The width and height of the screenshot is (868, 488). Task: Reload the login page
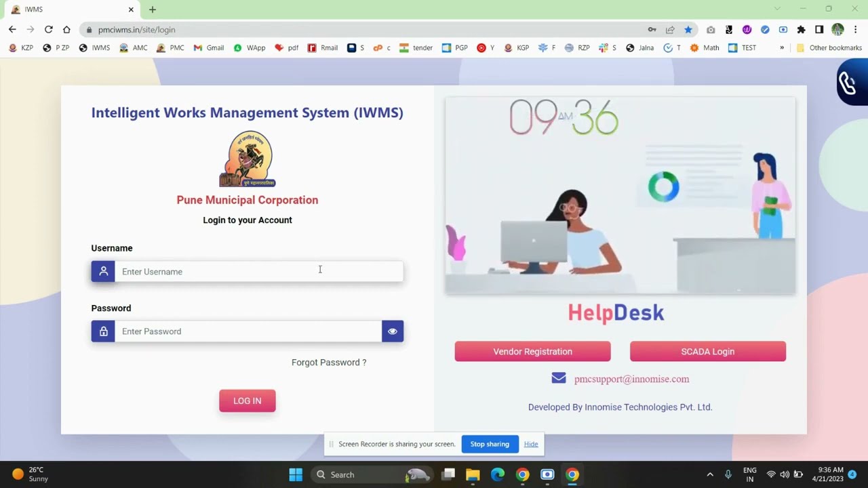[x=48, y=30]
